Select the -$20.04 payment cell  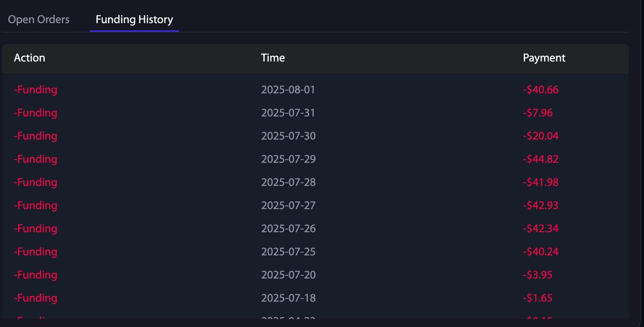tap(540, 136)
